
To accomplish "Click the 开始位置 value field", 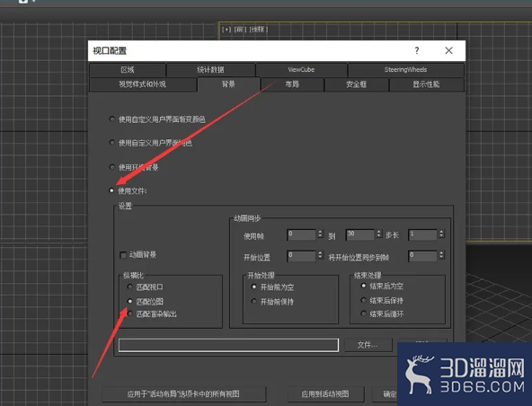I will coord(301,256).
